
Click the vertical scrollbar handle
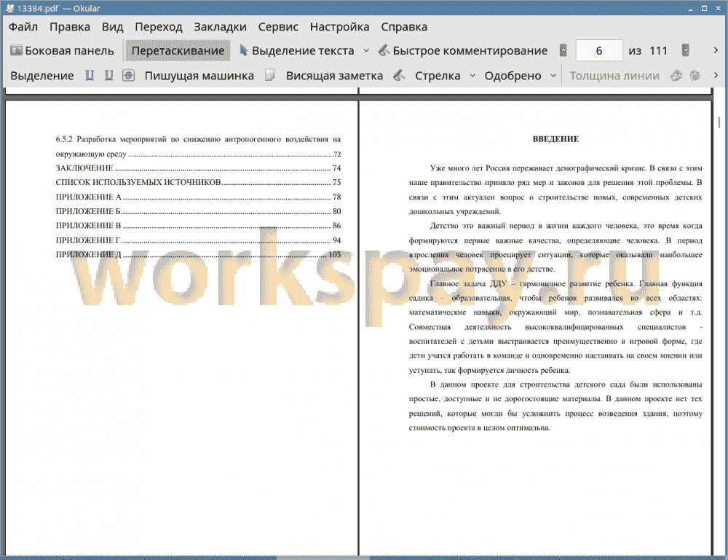tap(719, 122)
